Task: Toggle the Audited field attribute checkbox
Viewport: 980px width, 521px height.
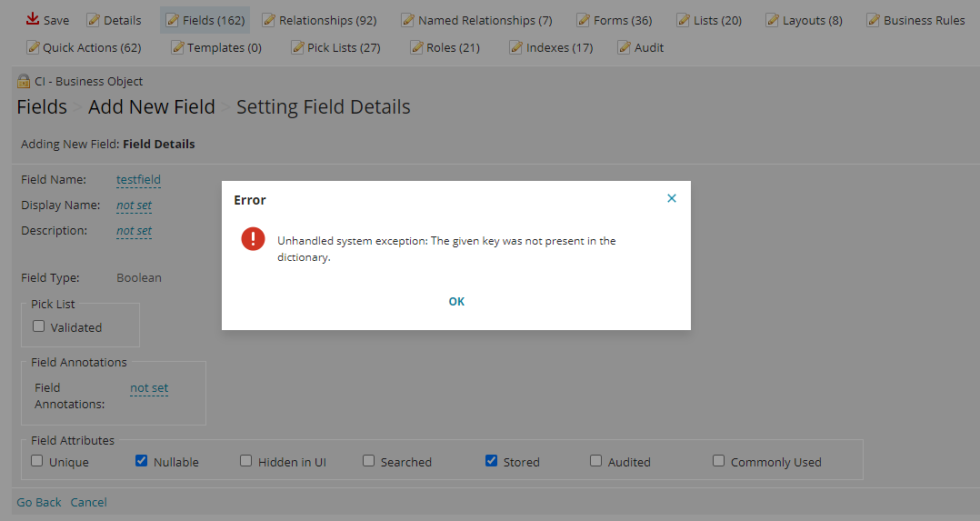Action: tap(595, 461)
